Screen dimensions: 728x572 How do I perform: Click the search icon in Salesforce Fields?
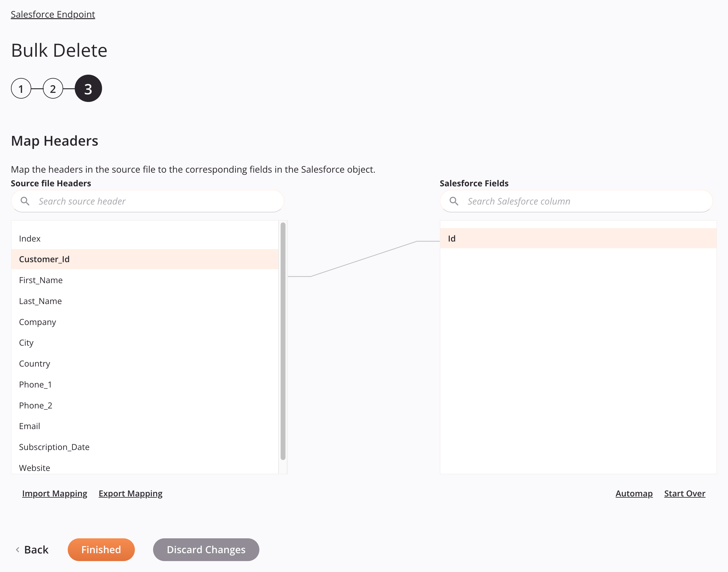tap(455, 201)
